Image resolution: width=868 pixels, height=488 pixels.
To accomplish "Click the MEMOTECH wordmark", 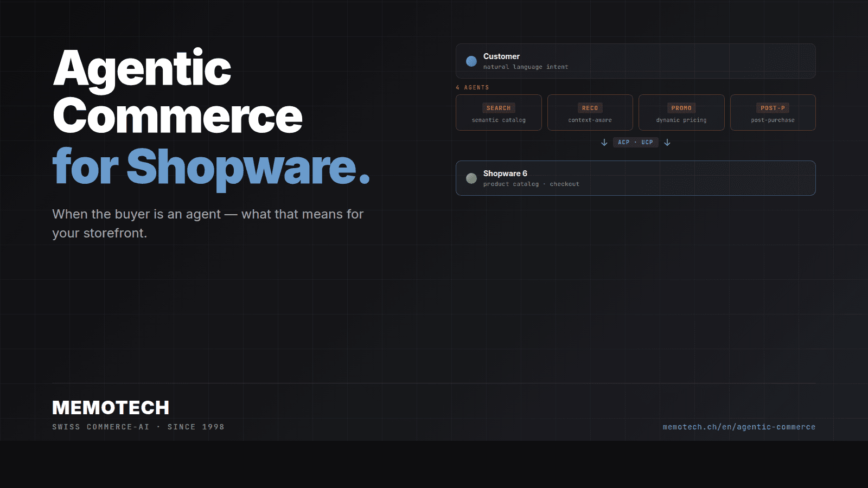I will coord(110,407).
